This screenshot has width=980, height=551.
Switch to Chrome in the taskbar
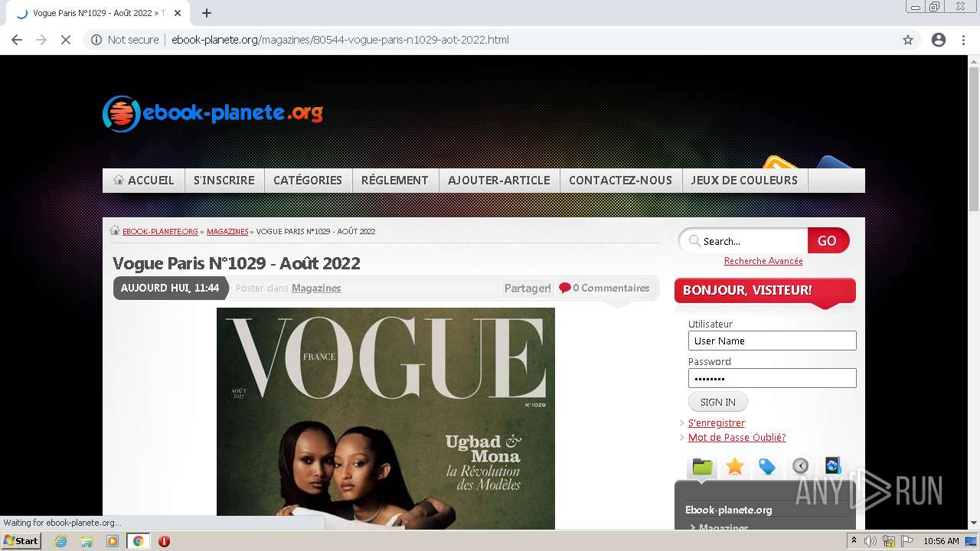pos(139,541)
